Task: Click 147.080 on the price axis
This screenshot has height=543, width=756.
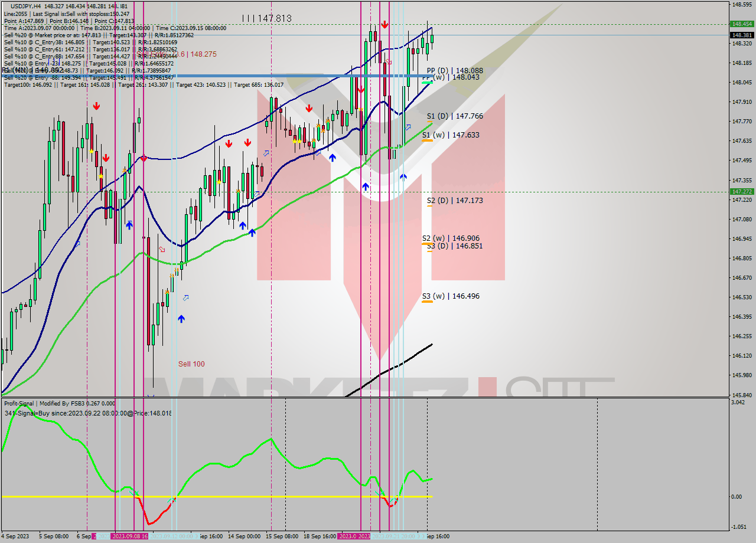Action: (x=741, y=219)
